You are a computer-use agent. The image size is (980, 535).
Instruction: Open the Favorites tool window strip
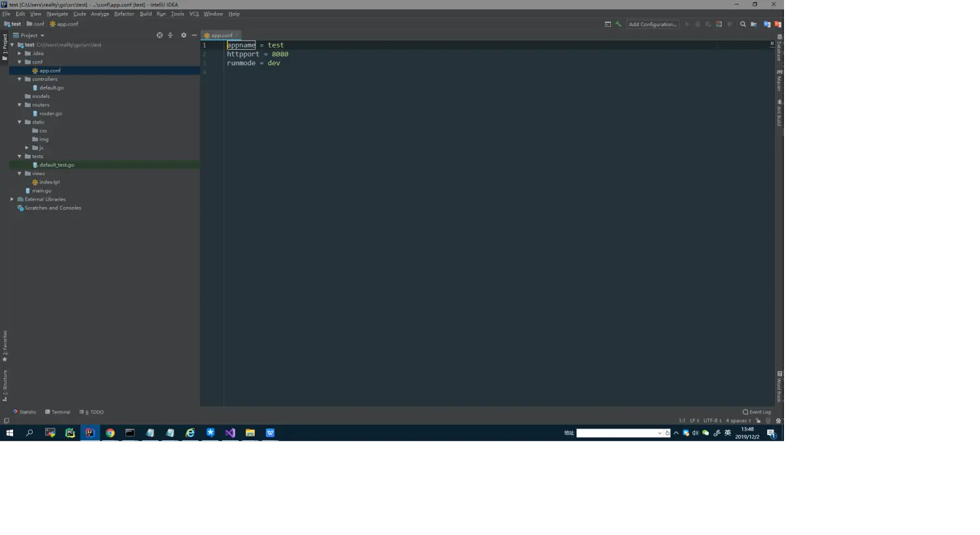pyautogui.click(x=5, y=346)
